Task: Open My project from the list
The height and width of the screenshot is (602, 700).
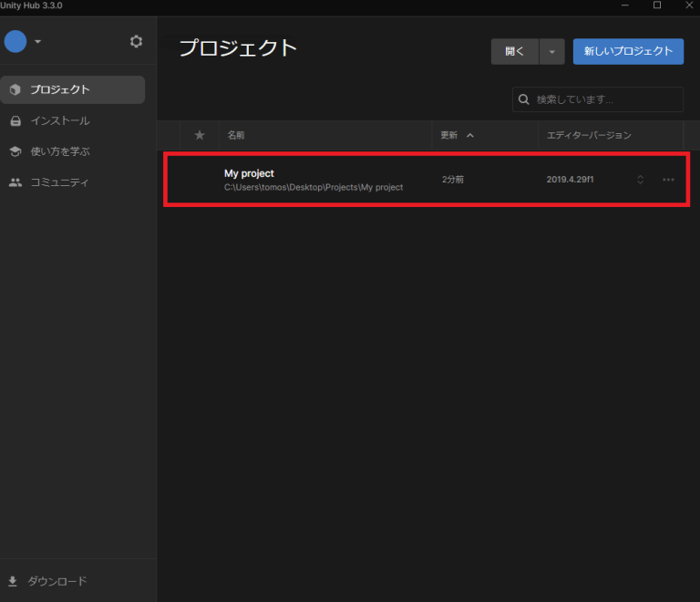Action: [249, 173]
